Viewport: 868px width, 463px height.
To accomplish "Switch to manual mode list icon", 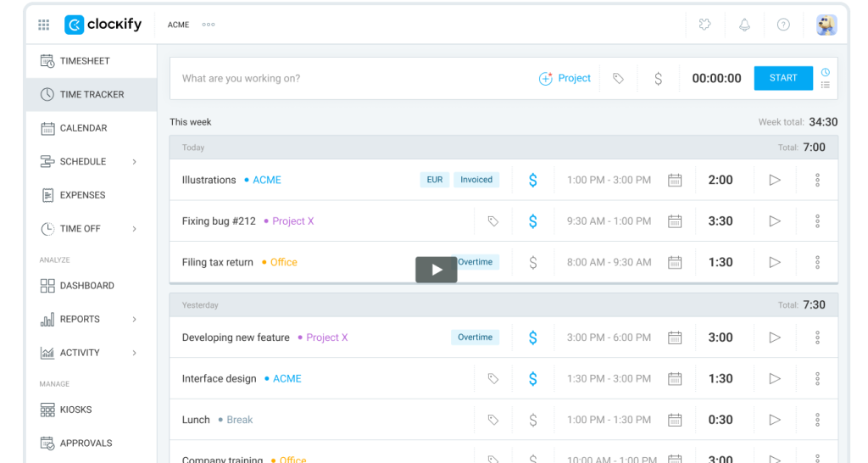I will click(826, 85).
